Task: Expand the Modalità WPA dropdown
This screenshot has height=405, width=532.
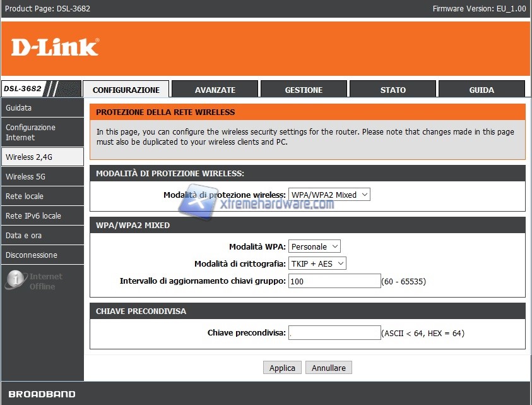Action: (314, 246)
